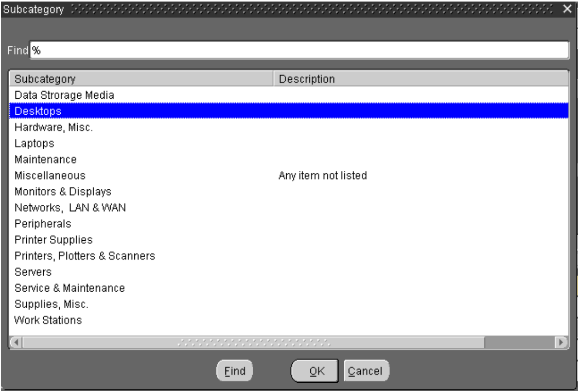Click the Find text input field
Viewport: 578px width, 392px height.
pyautogui.click(x=299, y=50)
